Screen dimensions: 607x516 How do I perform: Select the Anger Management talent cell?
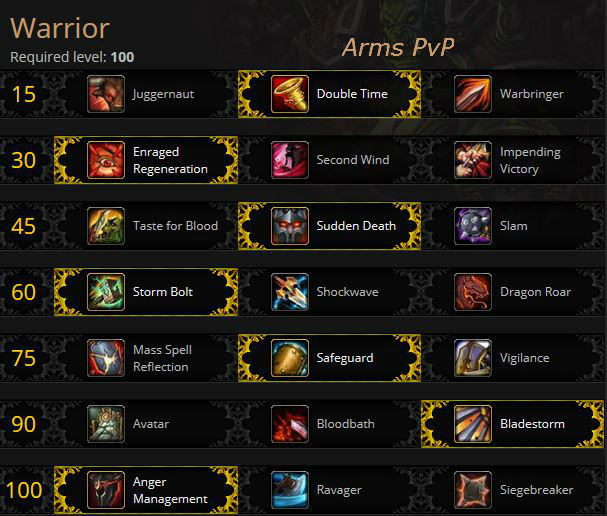(x=146, y=490)
